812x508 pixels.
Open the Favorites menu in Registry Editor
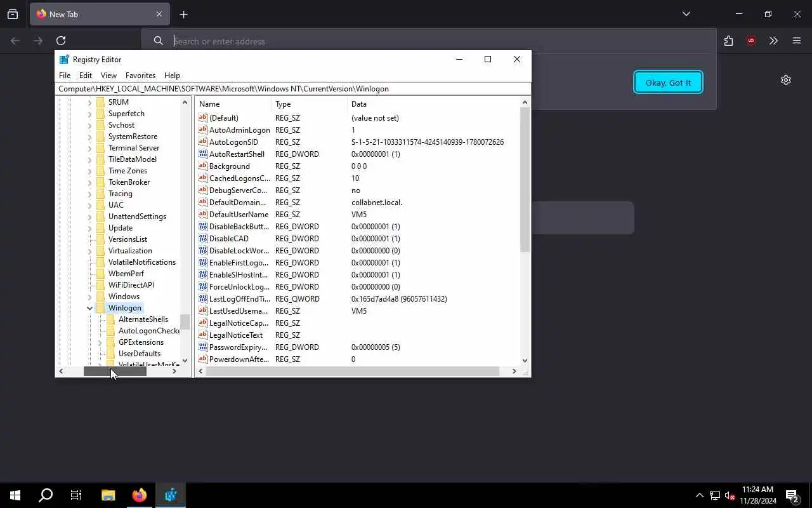(x=140, y=75)
